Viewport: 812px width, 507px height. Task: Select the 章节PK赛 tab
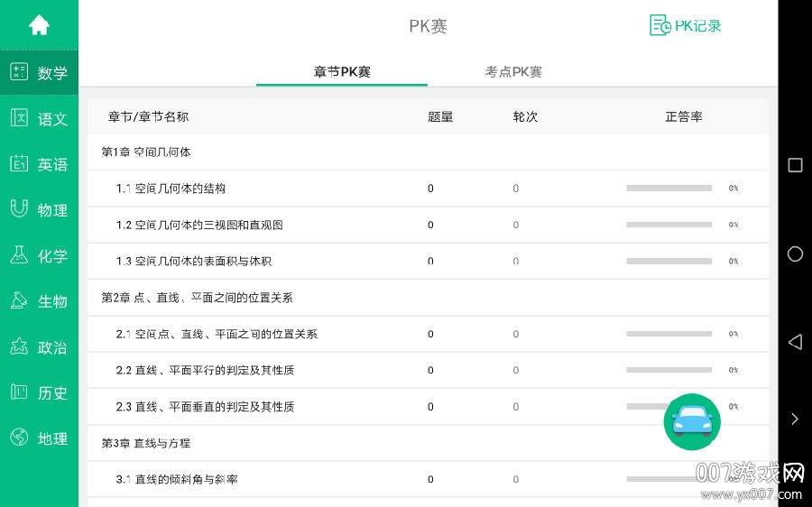click(342, 71)
